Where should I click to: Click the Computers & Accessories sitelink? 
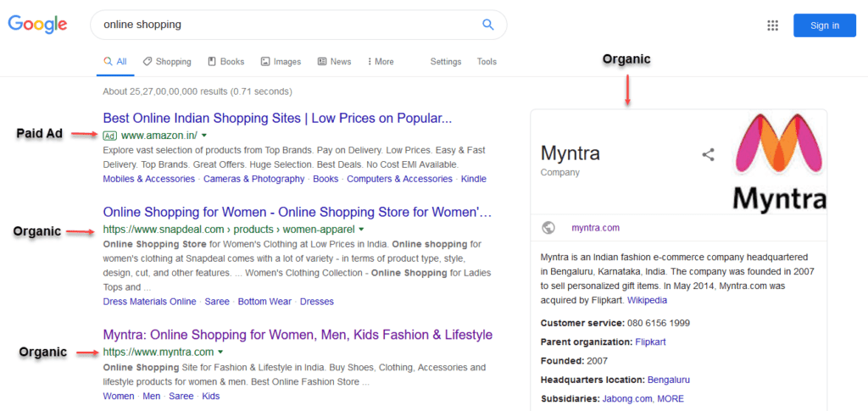click(x=400, y=179)
